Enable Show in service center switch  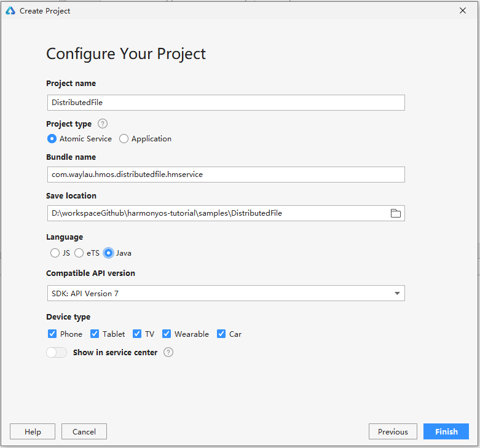[x=57, y=352]
